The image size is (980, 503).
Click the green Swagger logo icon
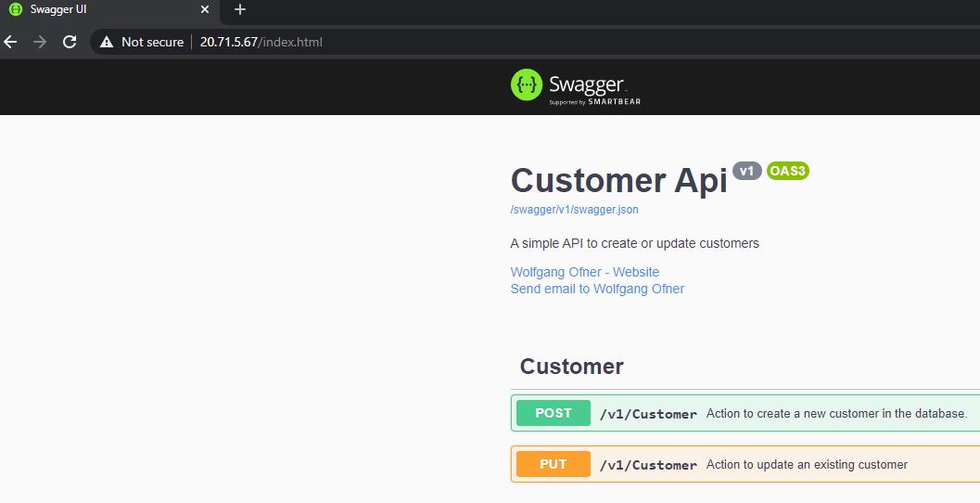527,84
